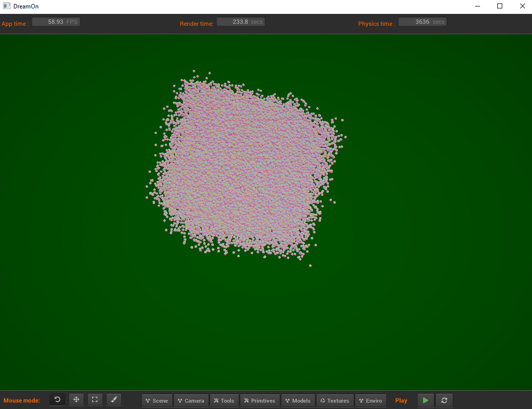
Task: Click the refresh simulation icon
Action: point(444,400)
